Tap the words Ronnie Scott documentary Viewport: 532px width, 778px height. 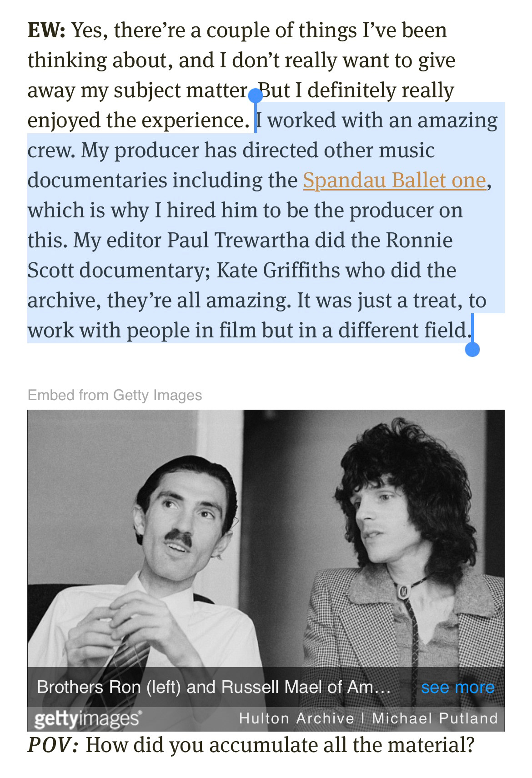(x=240, y=255)
